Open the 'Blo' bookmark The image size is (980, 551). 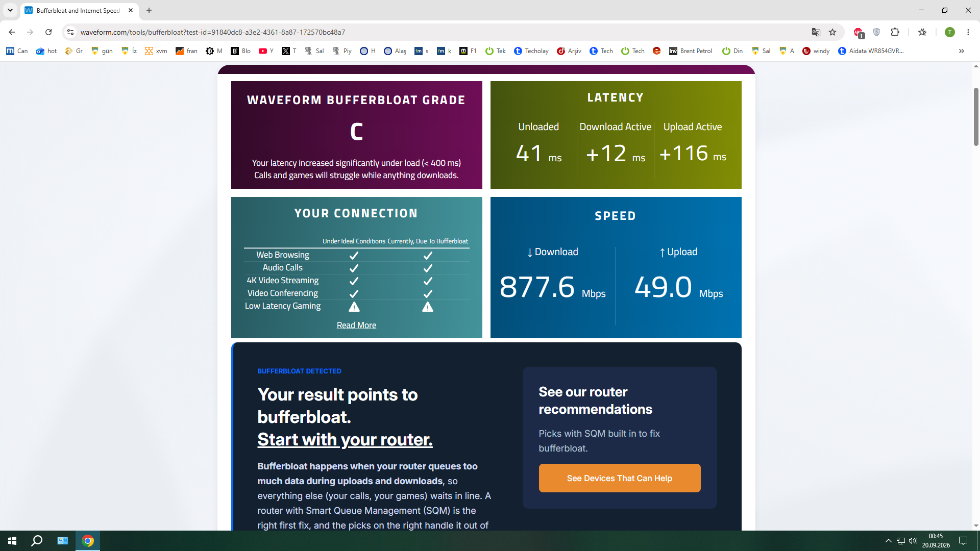pos(241,51)
